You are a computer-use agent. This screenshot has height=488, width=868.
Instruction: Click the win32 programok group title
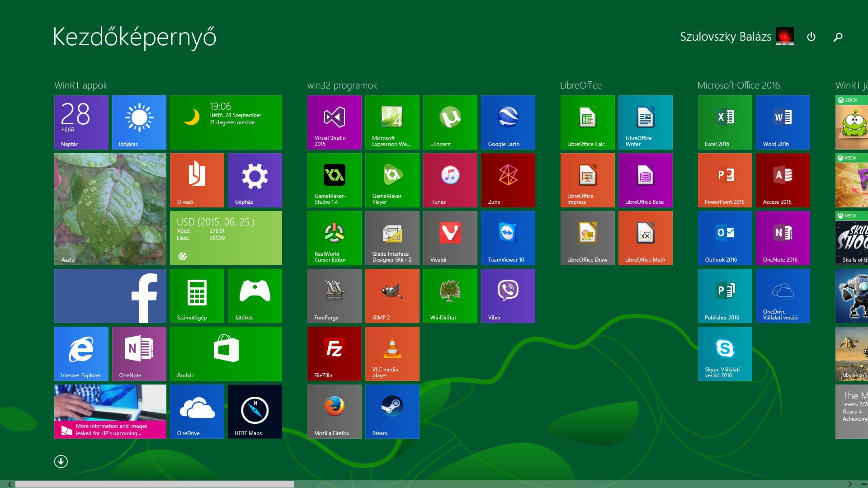342,85
